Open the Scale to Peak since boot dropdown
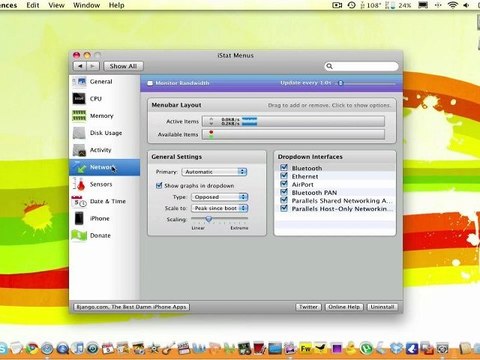The height and width of the screenshot is (360, 480). 219,208
